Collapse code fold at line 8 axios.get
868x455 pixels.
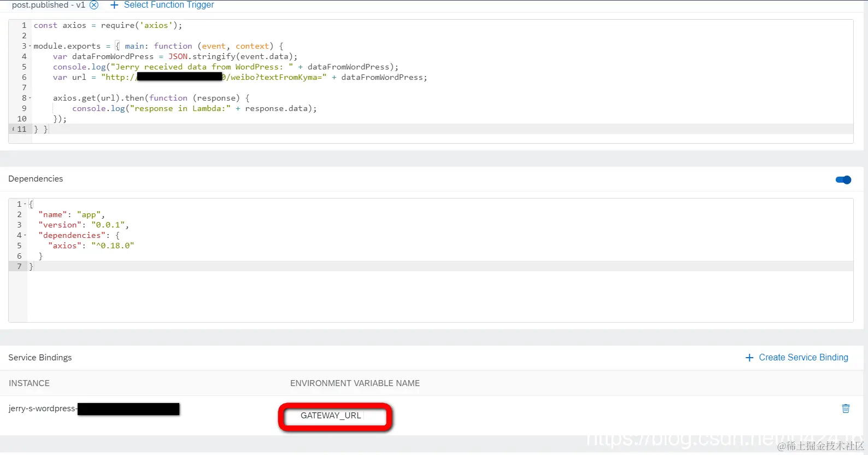[30, 98]
